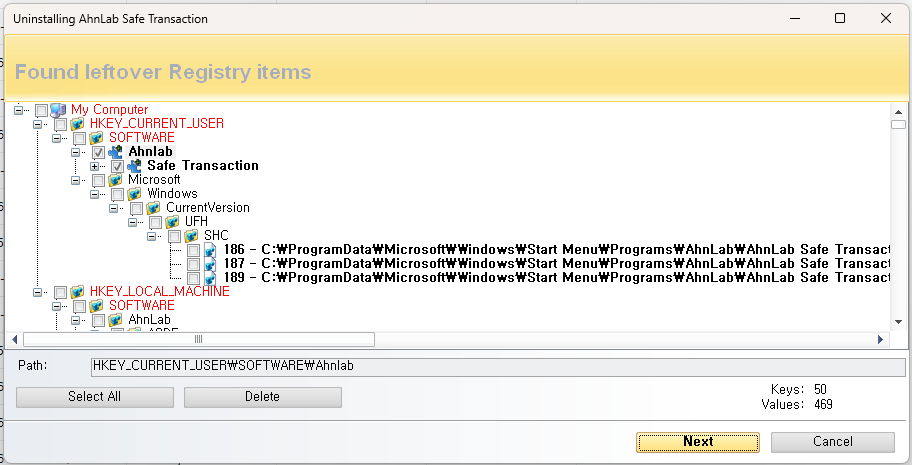Check the 189 value checkbox
Screen dimensions: 912x465
[x=193, y=278]
